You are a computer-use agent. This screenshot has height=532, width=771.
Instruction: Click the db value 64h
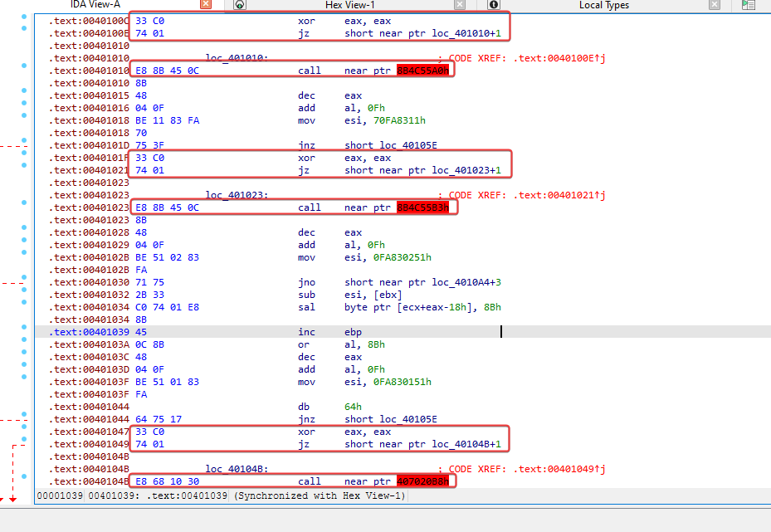[353, 407]
